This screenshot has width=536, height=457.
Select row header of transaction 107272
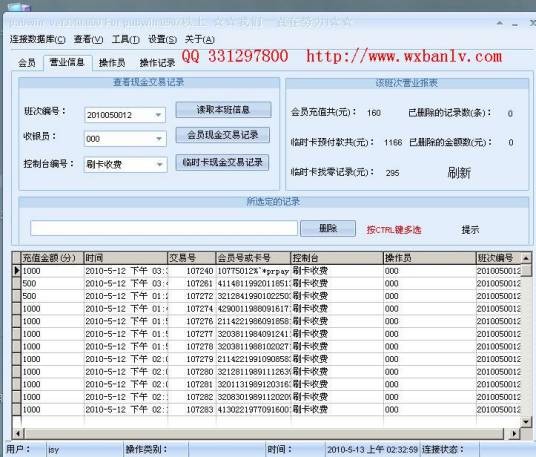coord(16,296)
